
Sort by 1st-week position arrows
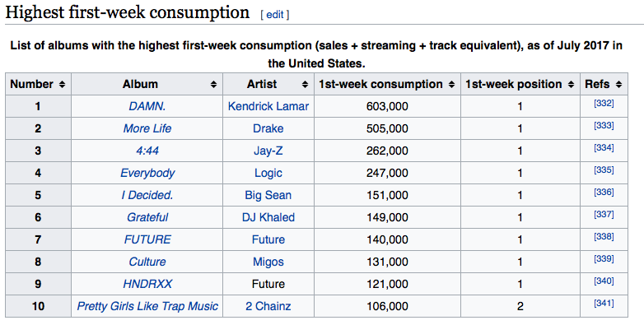tap(571, 85)
